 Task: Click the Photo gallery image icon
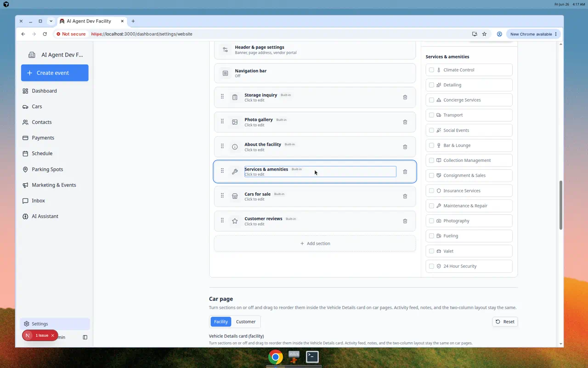point(235,122)
